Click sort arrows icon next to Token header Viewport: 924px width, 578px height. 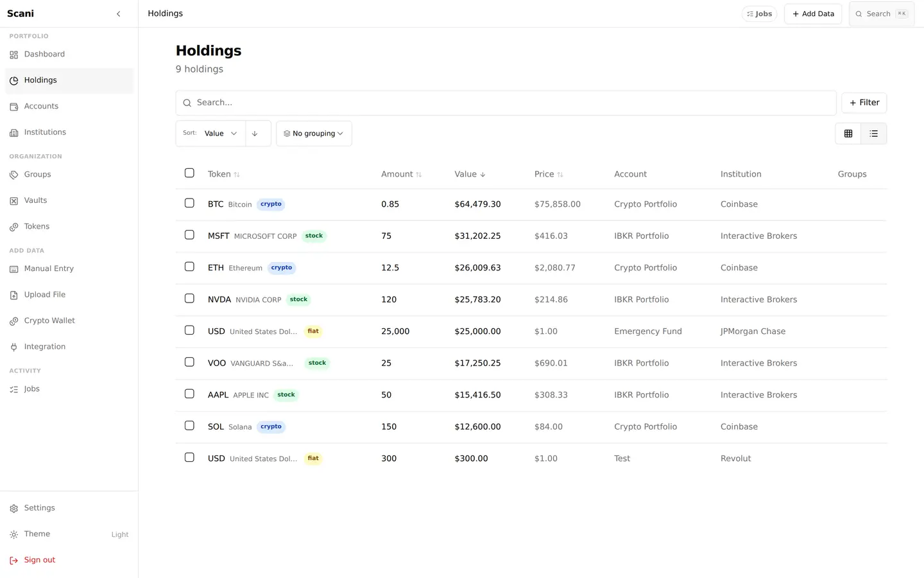click(237, 175)
